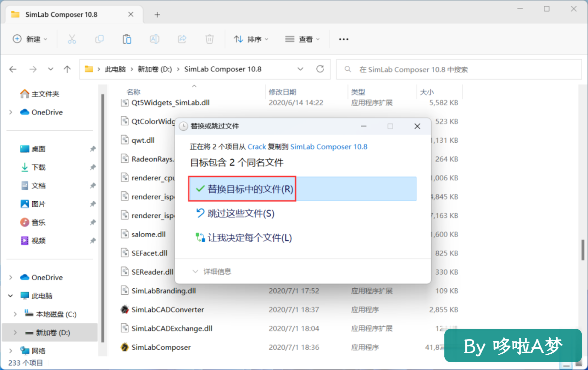The height and width of the screenshot is (370, 588).
Task: Add a new tab with plus button
Action: click(157, 15)
